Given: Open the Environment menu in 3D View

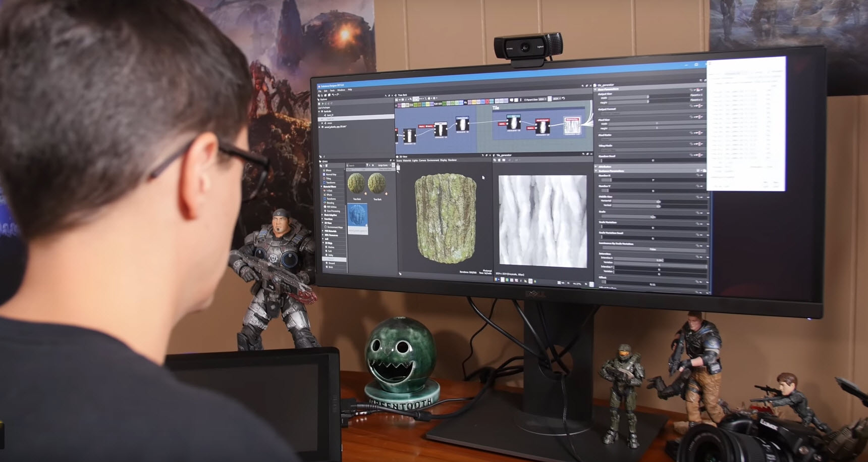Looking at the screenshot, I should (433, 161).
